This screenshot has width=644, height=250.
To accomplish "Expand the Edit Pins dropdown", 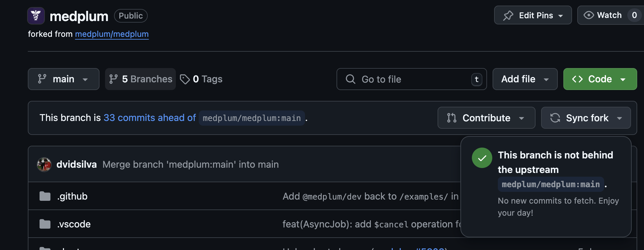I will (533, 15).
